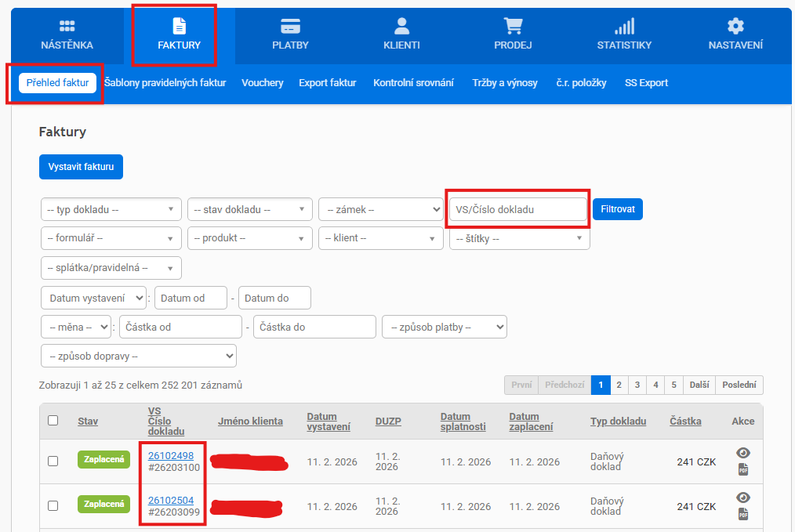Open the 'způsob platby' dropdown

(445, 327)
